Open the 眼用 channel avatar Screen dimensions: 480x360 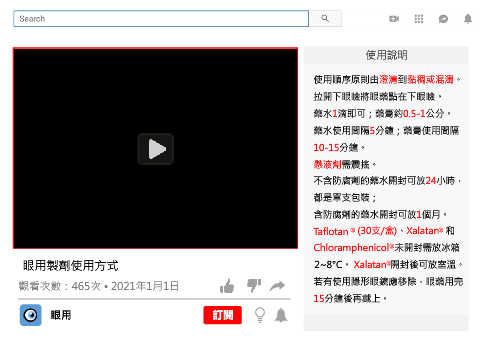(x=31, y=315)
